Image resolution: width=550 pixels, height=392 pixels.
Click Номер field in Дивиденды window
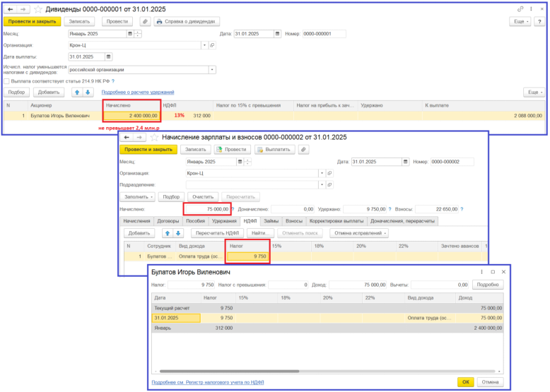click(x=324, y=34)
